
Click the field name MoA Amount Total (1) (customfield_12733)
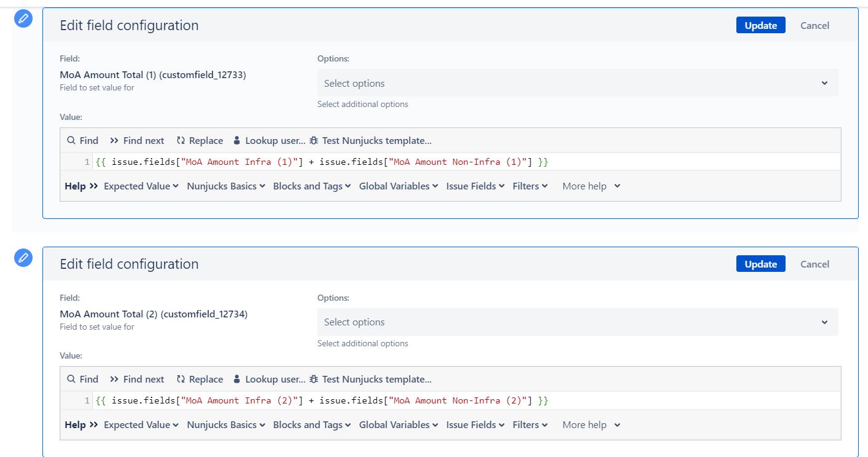(x=153, y=74)
